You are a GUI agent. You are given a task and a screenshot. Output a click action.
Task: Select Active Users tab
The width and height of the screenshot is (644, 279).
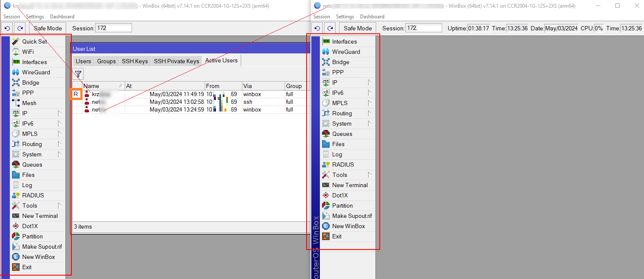[x=222, y=60]
